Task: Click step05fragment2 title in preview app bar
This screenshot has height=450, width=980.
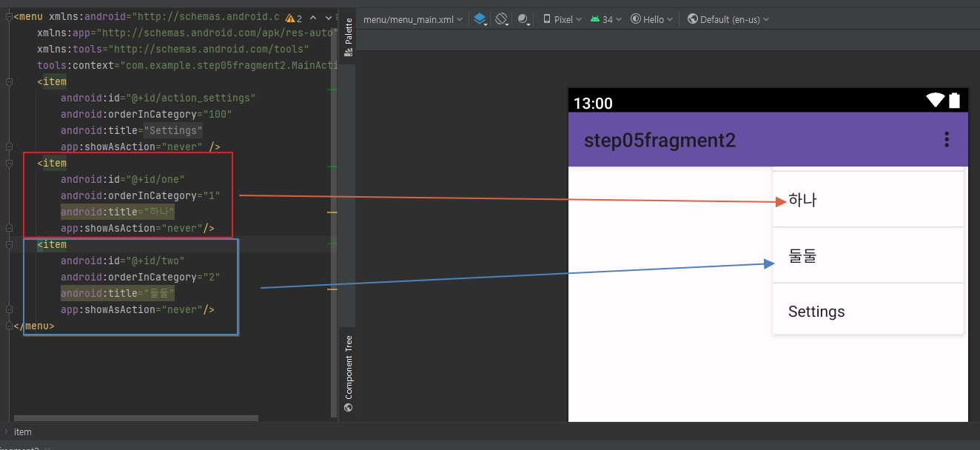Action: tap(660, 140)
